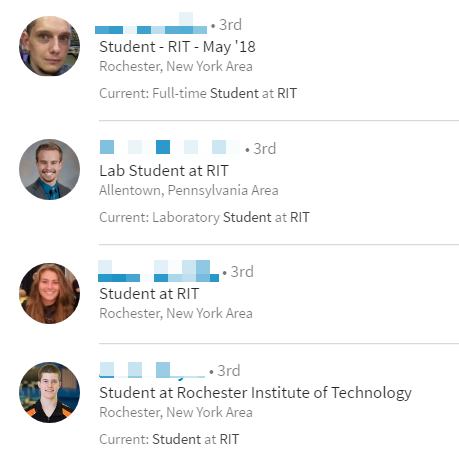Select headline Student - RIT - May '18

click(177, 47)
